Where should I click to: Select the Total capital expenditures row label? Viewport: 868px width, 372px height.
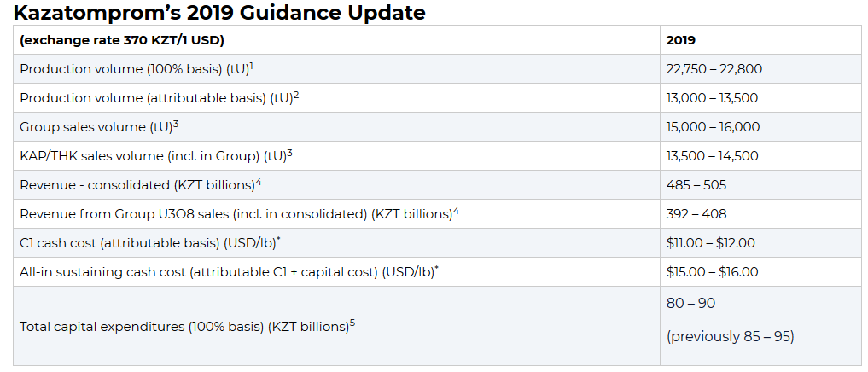tap(187, 327)
